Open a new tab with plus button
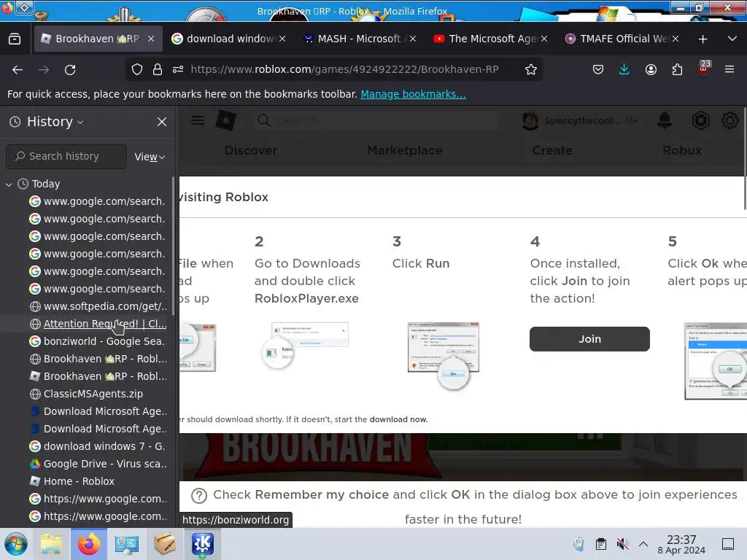This screenshot has width=747, height=560. [703, 39]
